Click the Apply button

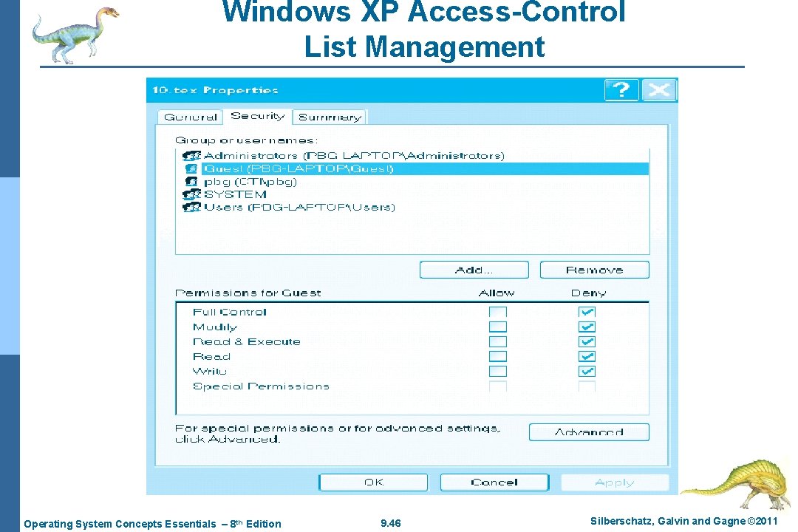(x=615, y=482)
